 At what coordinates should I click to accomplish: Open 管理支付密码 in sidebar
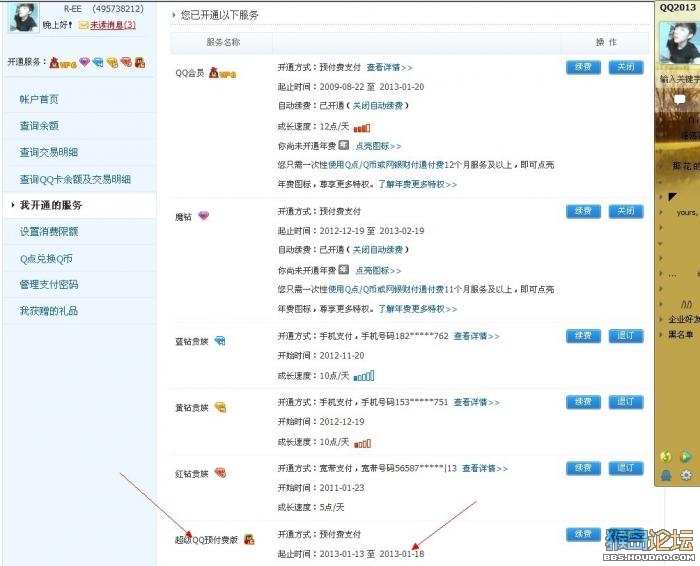49,284
